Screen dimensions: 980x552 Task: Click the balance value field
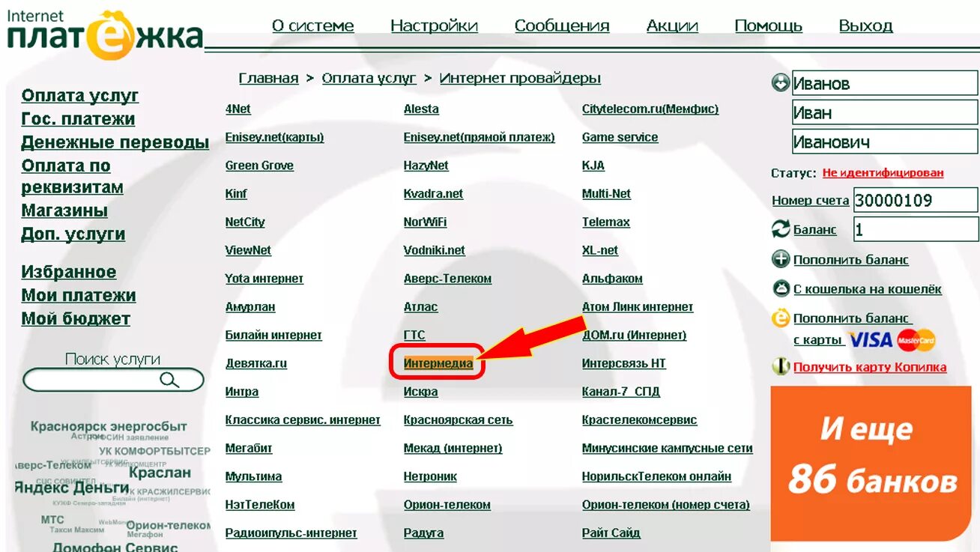pos(916,229)
